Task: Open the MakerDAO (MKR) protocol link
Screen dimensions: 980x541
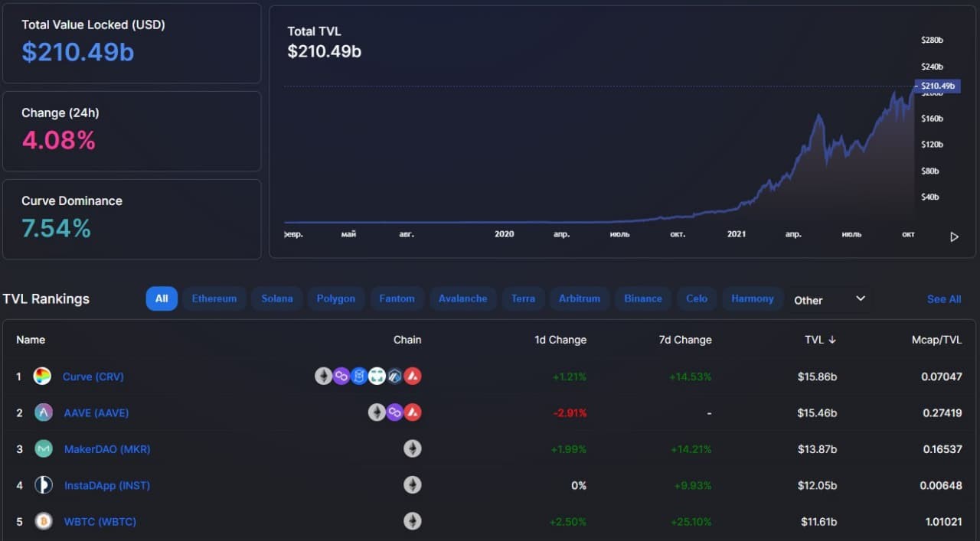Action: [x=107, y=449]
